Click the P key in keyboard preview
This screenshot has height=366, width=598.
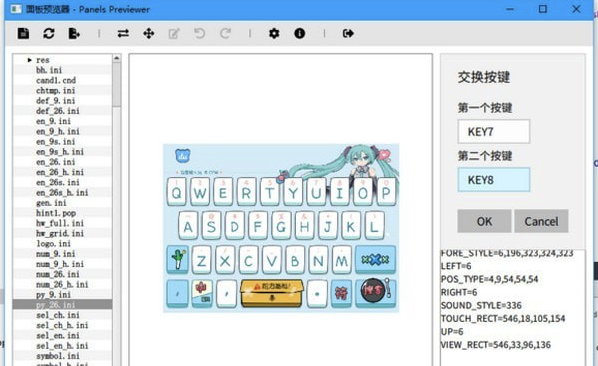tap(386, 192)
